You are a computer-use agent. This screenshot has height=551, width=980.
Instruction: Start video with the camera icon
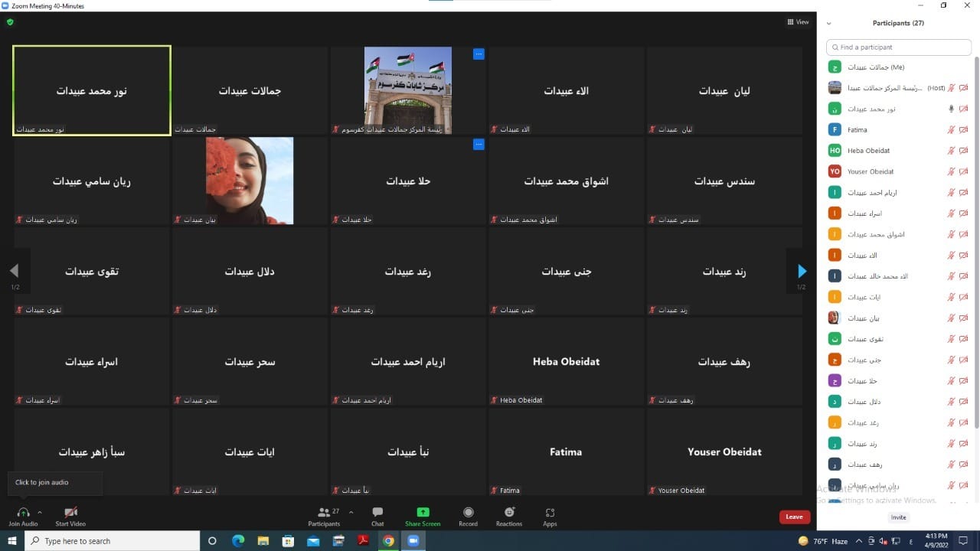(70, 512)
